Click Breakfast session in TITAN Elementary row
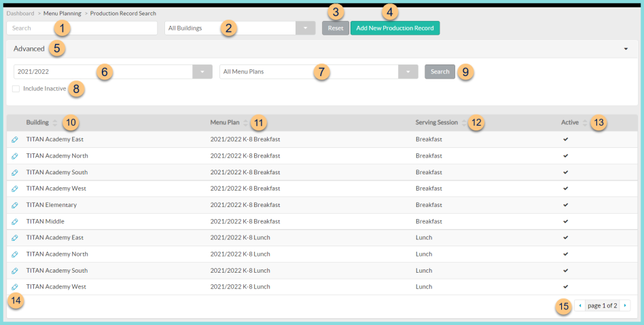The height and width of the screenshot is (325, 644). tap(429, 205)
